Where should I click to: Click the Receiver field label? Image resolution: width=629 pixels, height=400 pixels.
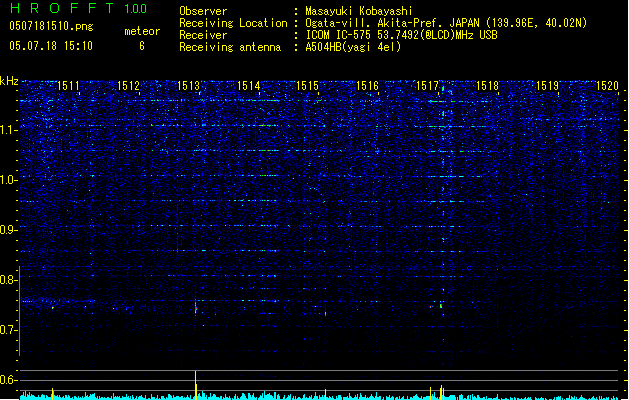pyautogui.click(x=203, y=35)
